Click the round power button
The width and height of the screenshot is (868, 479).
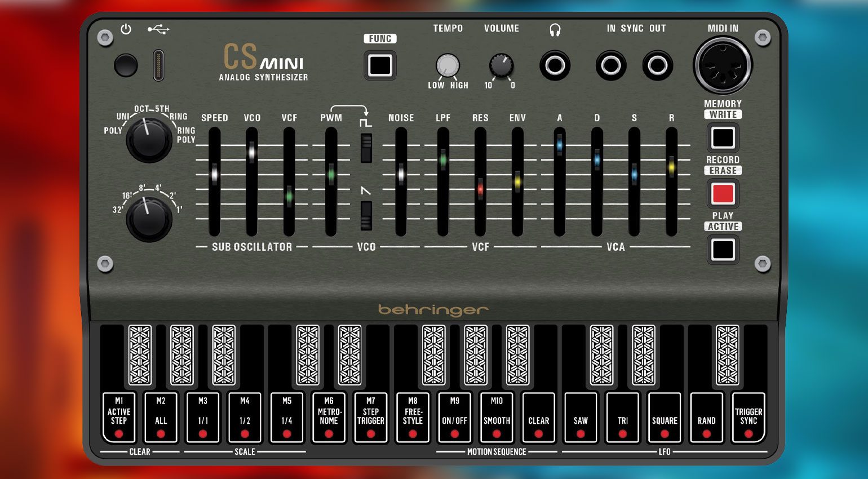[x=125, y=65]
